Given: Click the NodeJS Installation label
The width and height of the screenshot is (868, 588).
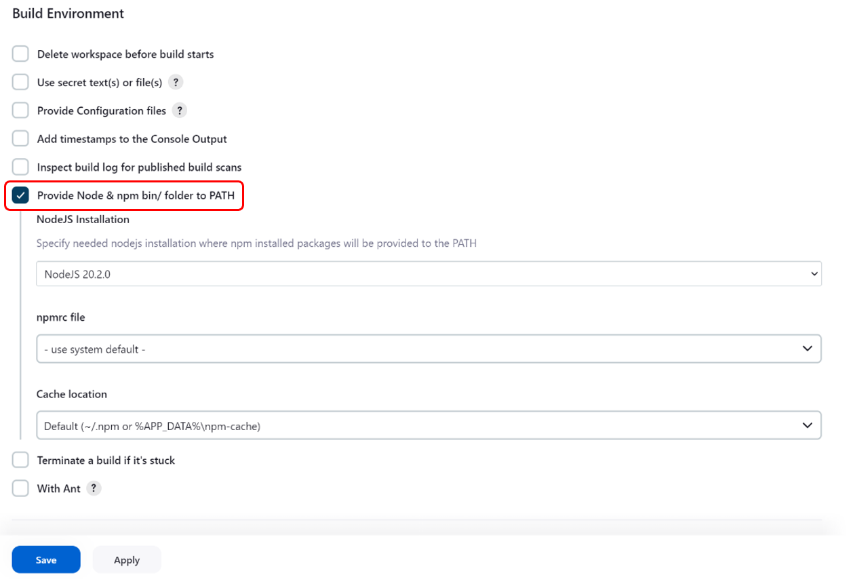Looking at the screenshot, I should point(83,220).
